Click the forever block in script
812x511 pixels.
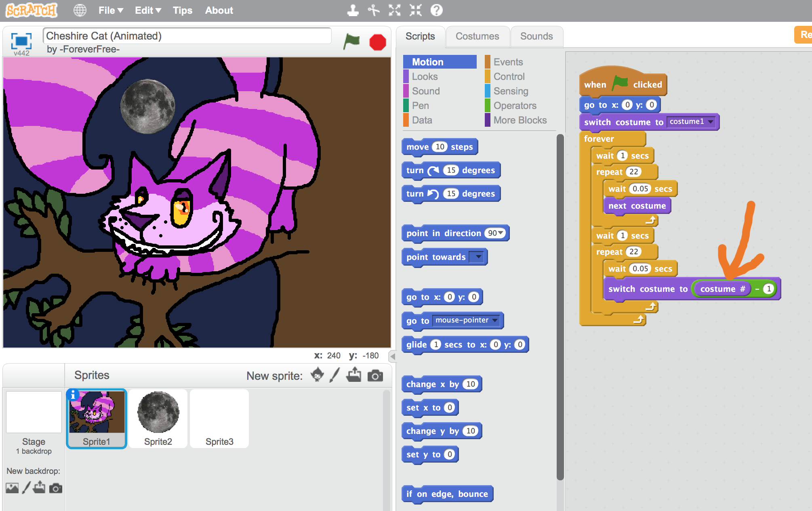click(x=599, y=139)
